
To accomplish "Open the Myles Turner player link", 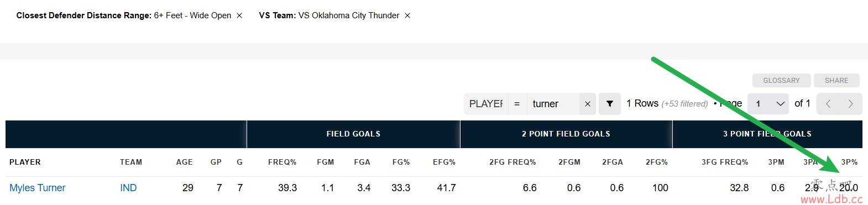I will [38, 188].
